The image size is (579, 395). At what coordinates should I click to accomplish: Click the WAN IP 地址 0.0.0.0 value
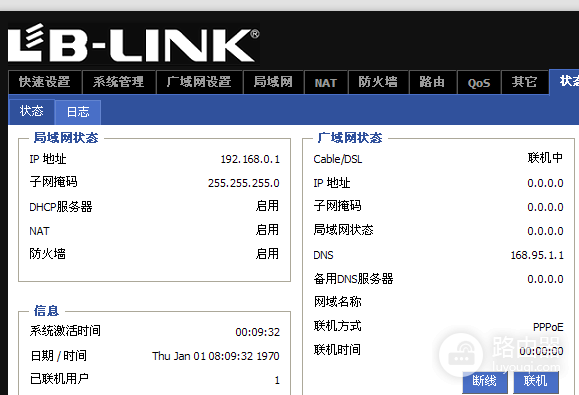coord(545,183)
